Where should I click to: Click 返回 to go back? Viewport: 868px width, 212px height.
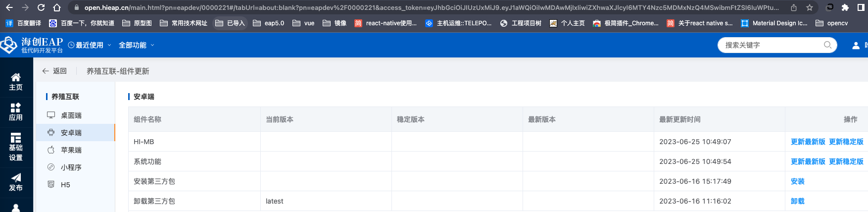(x=54, y=71)
